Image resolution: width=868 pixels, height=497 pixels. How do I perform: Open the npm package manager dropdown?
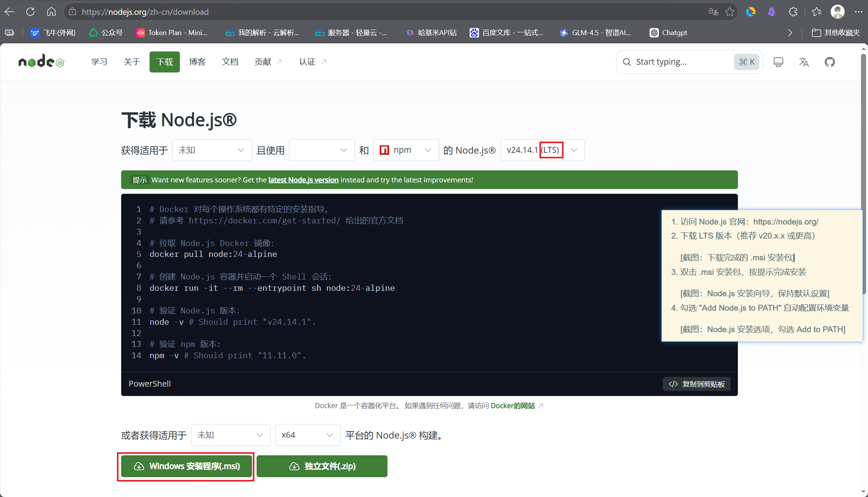click(x=406, y=150)
